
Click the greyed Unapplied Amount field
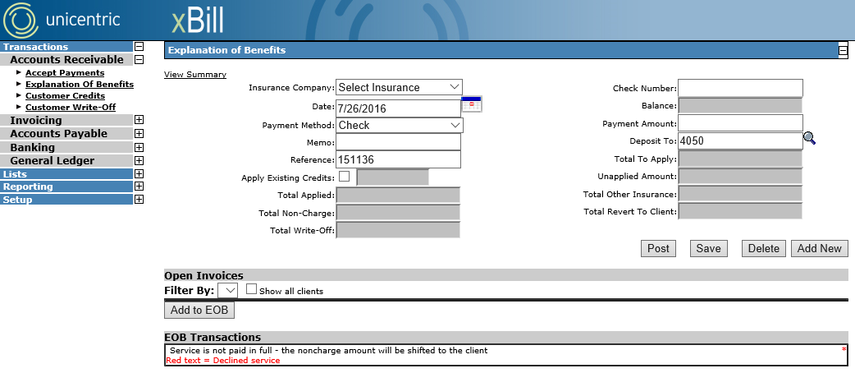740,176
